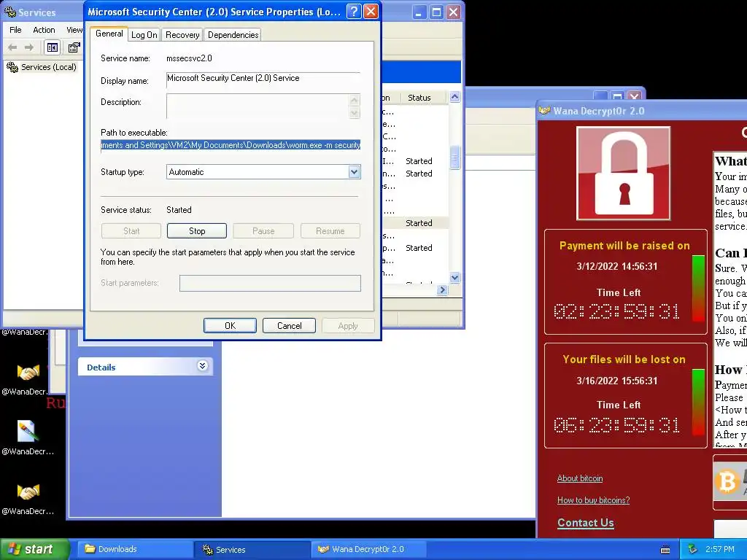Click the Properties toolbar icon in Services
Screen dimensions: 747x560
point(74,47)
